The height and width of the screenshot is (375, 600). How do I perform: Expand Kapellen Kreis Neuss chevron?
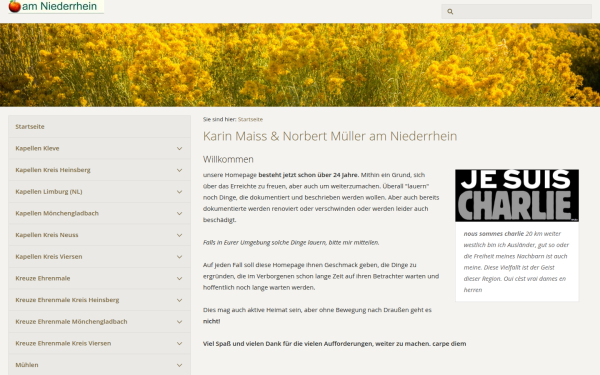pos(179,235)
